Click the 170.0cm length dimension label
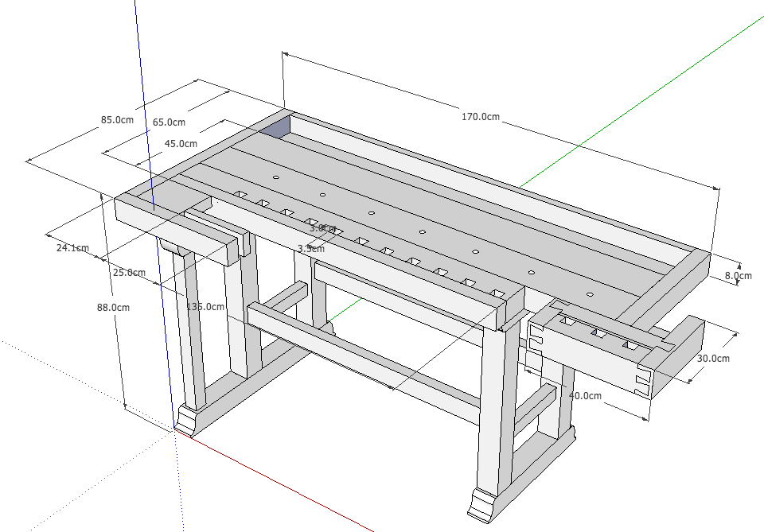This screenshot has height=532, width=764. click(x=481, y=117)
